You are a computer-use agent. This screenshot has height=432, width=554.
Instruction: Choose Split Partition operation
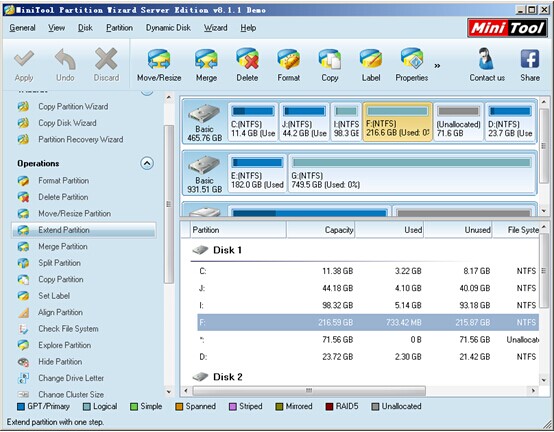point(59,263)
